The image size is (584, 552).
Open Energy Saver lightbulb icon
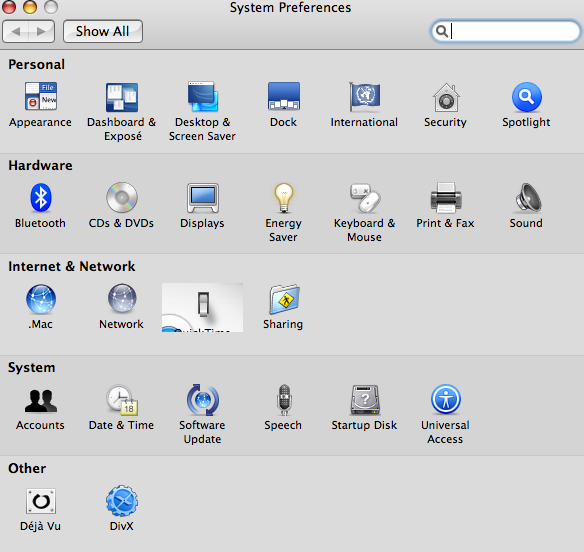pyautogui.click(x=284, y=198)
